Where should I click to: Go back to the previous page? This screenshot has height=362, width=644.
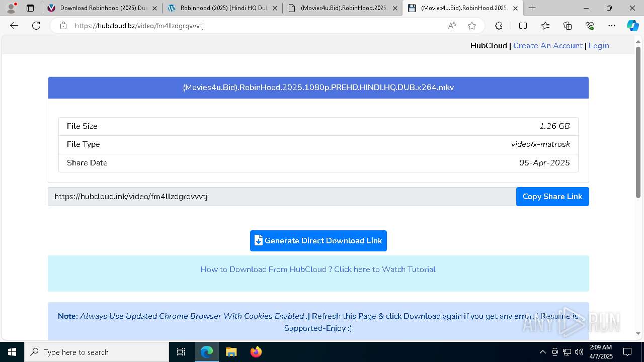tap(14, 26)
